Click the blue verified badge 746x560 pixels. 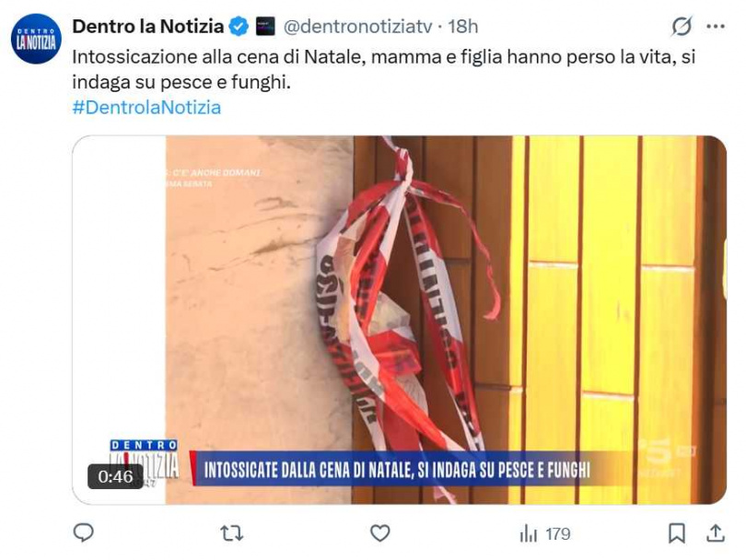(239, 26)
